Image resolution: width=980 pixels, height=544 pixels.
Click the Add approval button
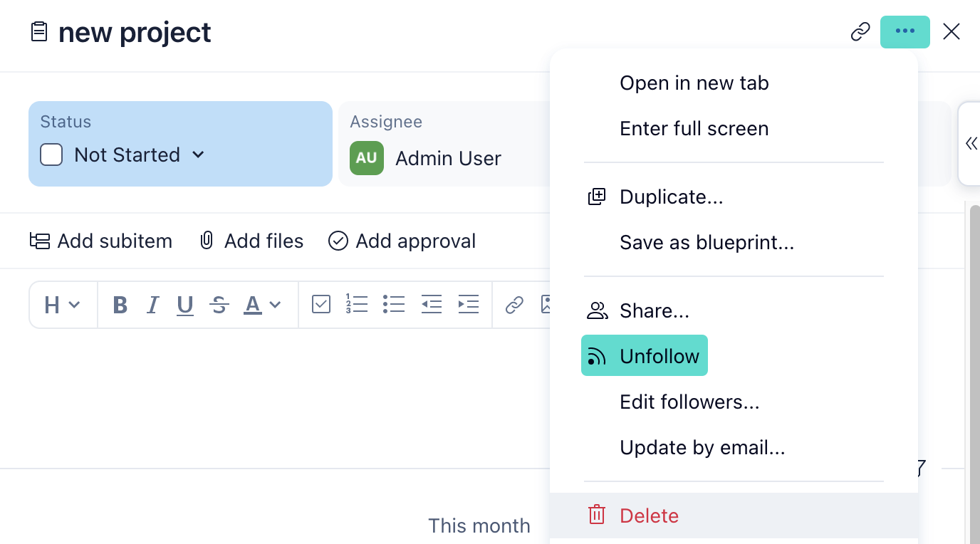(x=402, y=241)
